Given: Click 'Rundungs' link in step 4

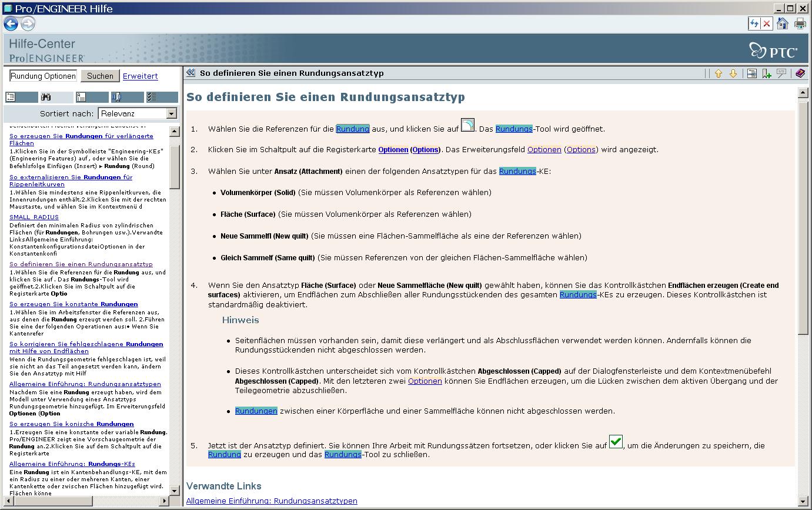Looking at the screenshot, I should tap(578, 294).
